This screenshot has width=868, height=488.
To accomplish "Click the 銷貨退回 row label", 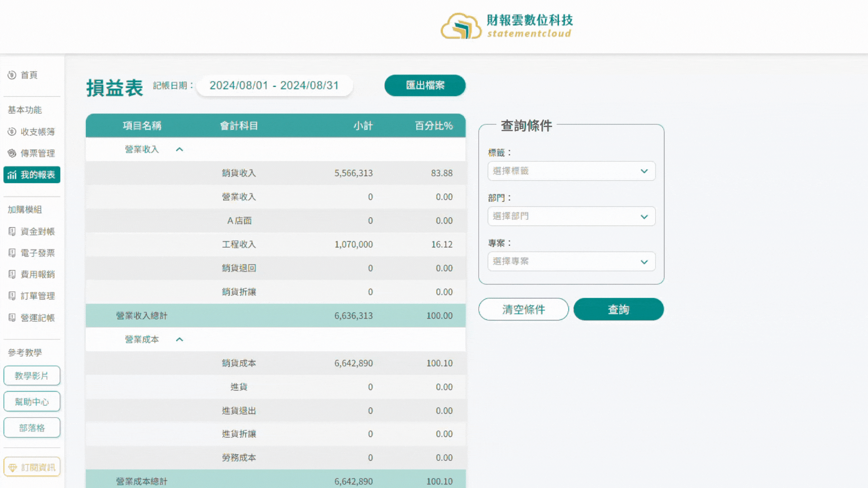I will pyautogui.click(x=239, y=268).
